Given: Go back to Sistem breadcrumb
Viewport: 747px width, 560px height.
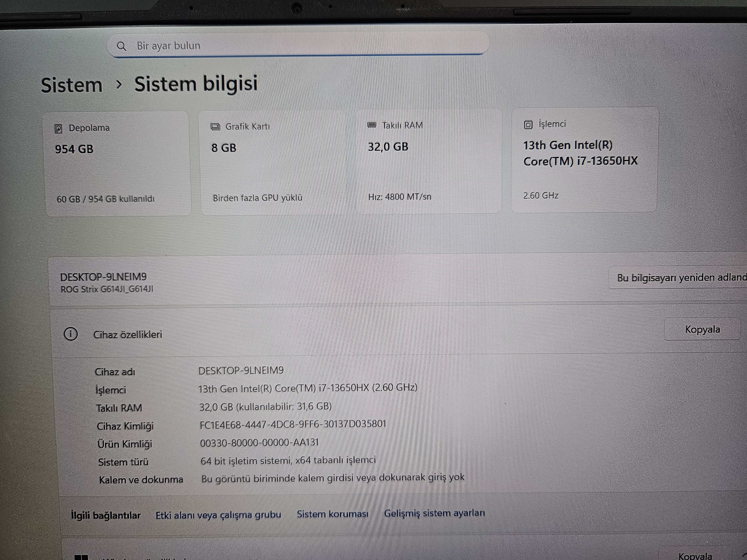Looking at the screenshot, I should point(72,85).
